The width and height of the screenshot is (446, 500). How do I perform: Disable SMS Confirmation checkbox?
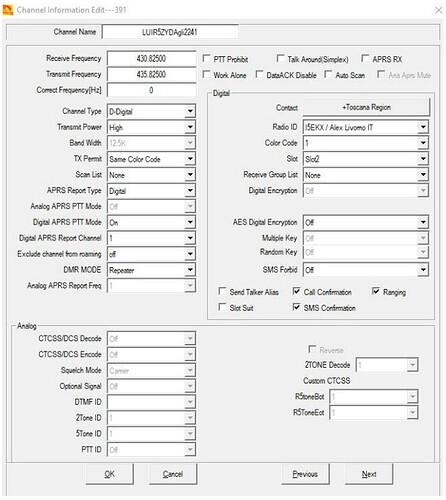pos(296,307)
